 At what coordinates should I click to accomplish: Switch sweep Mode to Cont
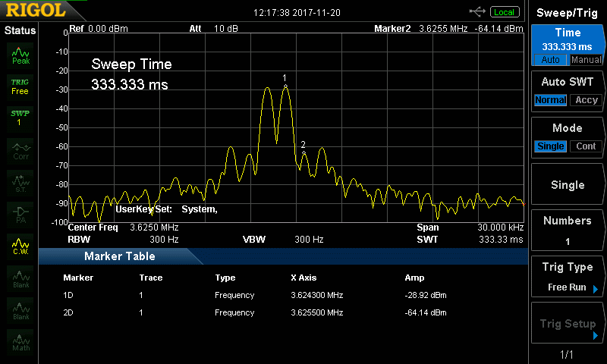coord(586,146)
